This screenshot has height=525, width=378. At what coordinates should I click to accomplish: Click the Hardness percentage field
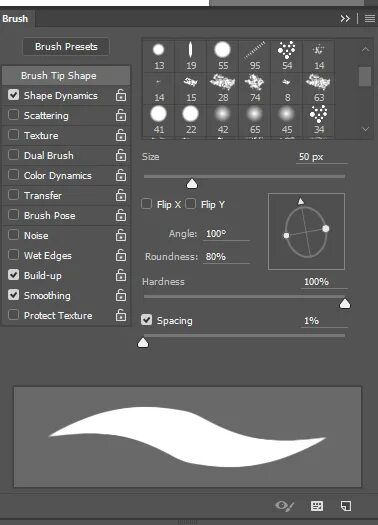pos(324,282)
